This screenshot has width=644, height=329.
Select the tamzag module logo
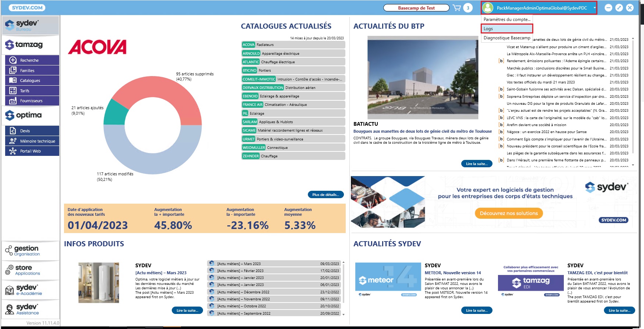pyautogui.click(x=31, y=45)
